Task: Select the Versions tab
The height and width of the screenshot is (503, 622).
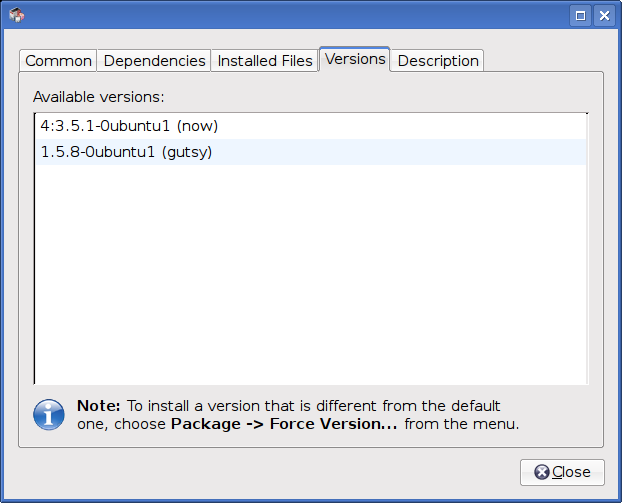Action: coord(355,59)
